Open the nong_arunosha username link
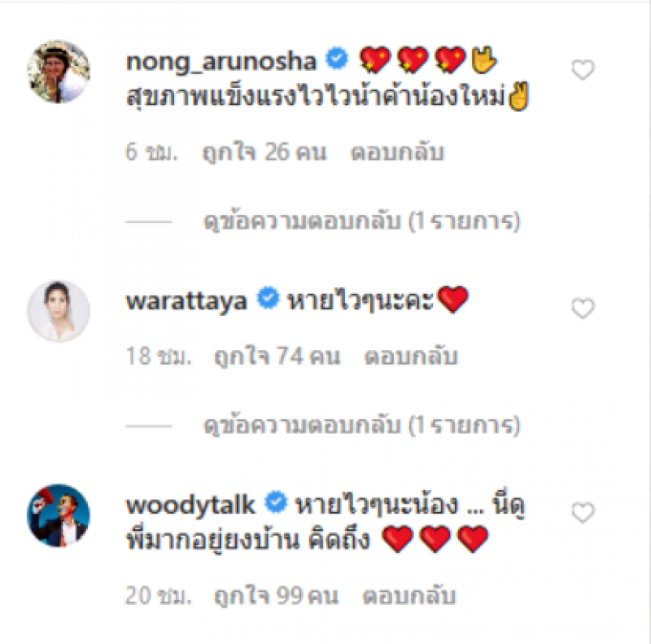This screenshot has height=644, width=651. [221, 62]
